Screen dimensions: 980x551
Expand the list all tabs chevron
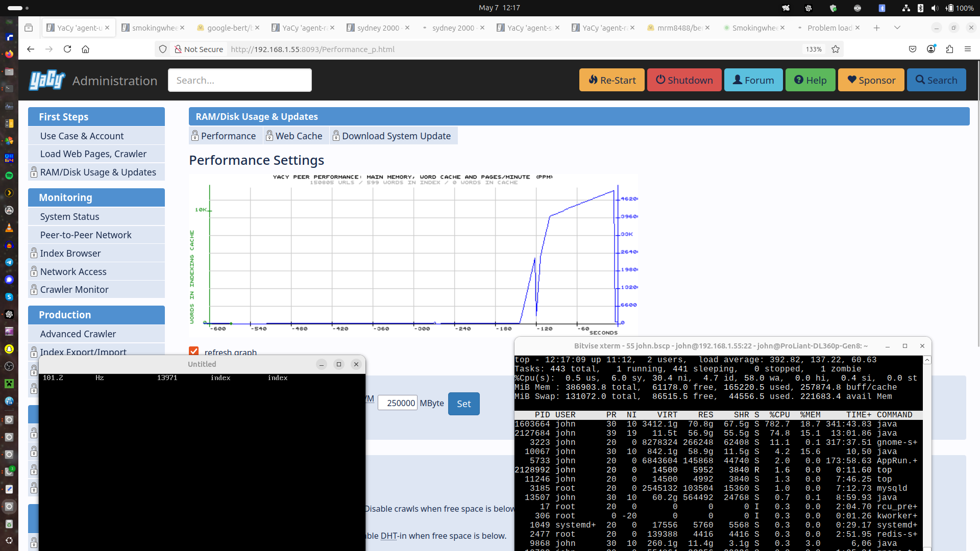click(897, 28)
